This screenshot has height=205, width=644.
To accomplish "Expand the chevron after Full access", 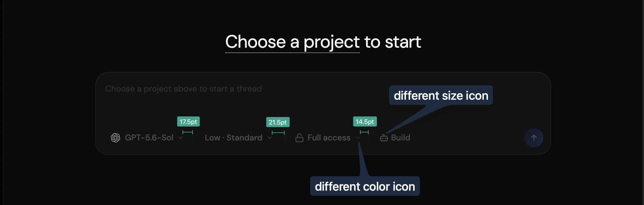I will [x=358, y=138].
